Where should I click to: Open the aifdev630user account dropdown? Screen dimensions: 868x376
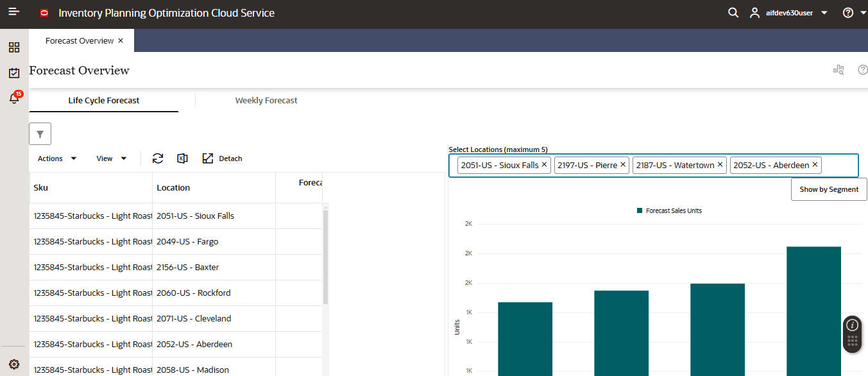pyautogui.click(x=788, y=13)
